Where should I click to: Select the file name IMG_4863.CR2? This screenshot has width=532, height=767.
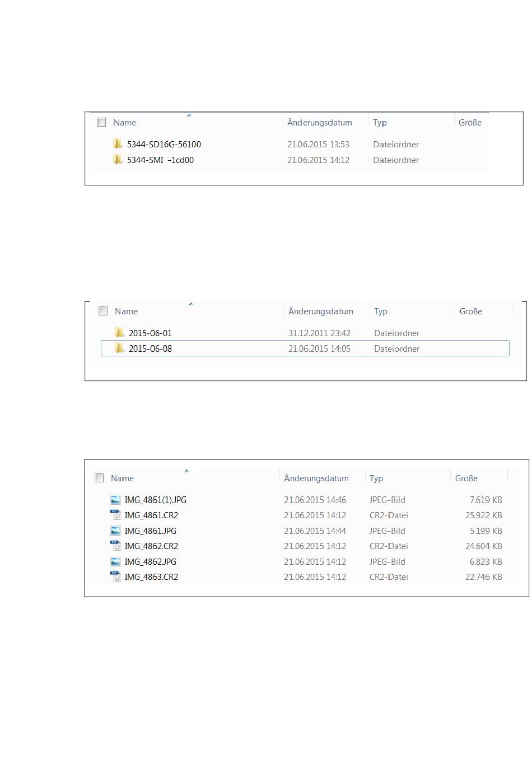pyautogui.click(x=151, y=577)
